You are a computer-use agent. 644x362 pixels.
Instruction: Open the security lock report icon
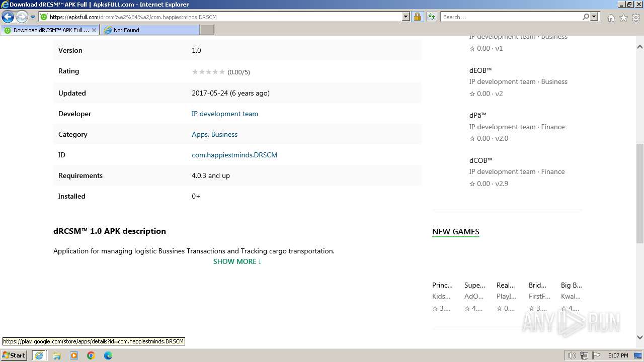(x=417, y=17)
